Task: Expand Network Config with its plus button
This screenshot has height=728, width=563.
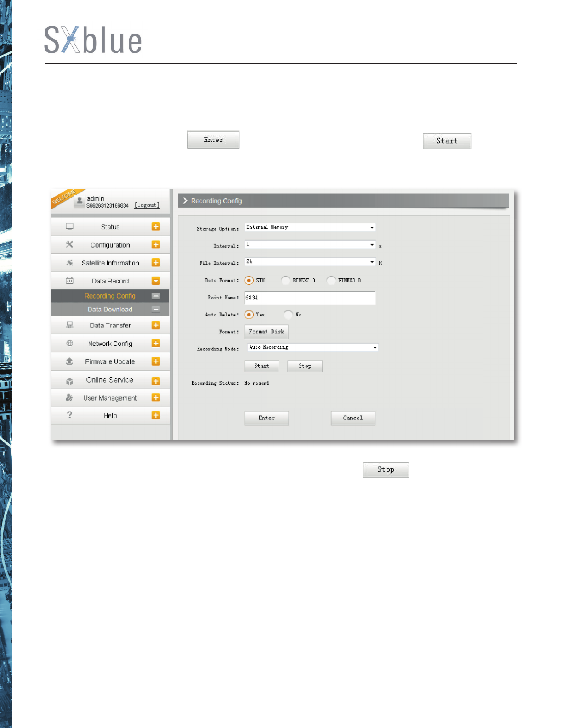Action: point(156,344)
